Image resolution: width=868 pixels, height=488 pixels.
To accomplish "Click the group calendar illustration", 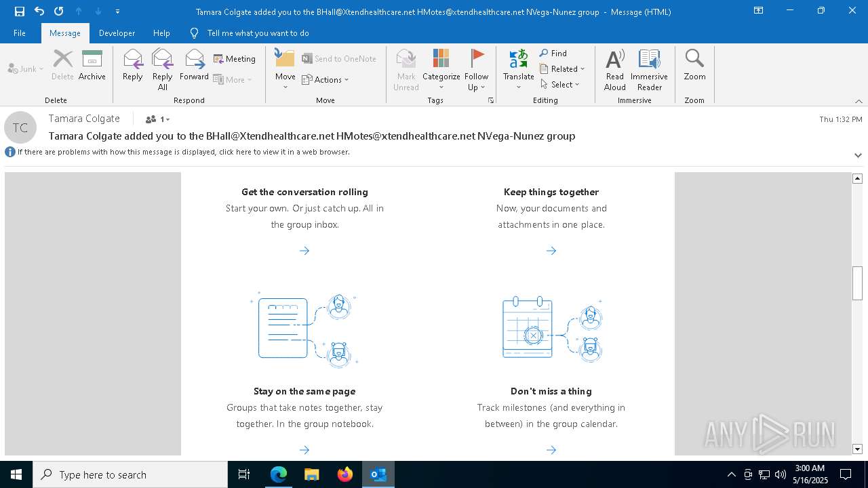I will [551, 329].
